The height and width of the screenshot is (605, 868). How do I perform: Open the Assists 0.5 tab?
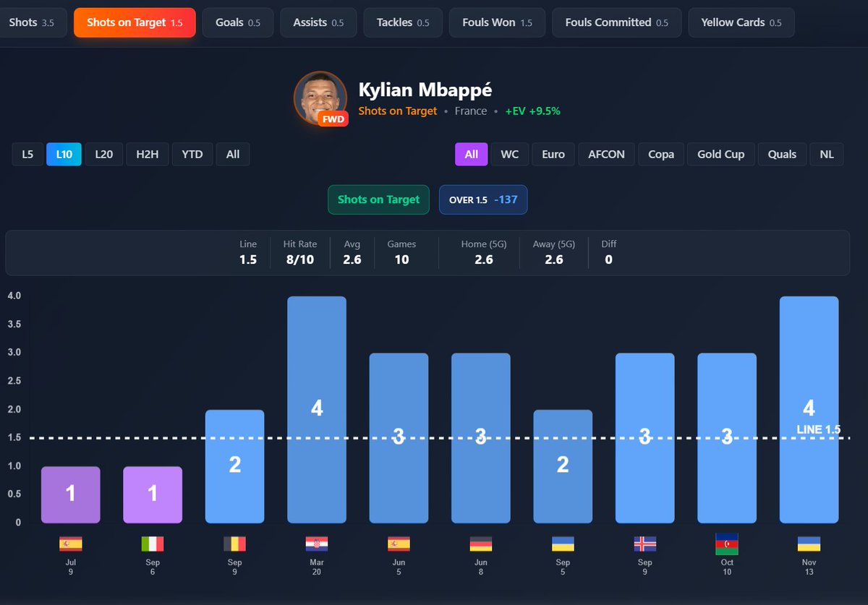click(318, 22)
